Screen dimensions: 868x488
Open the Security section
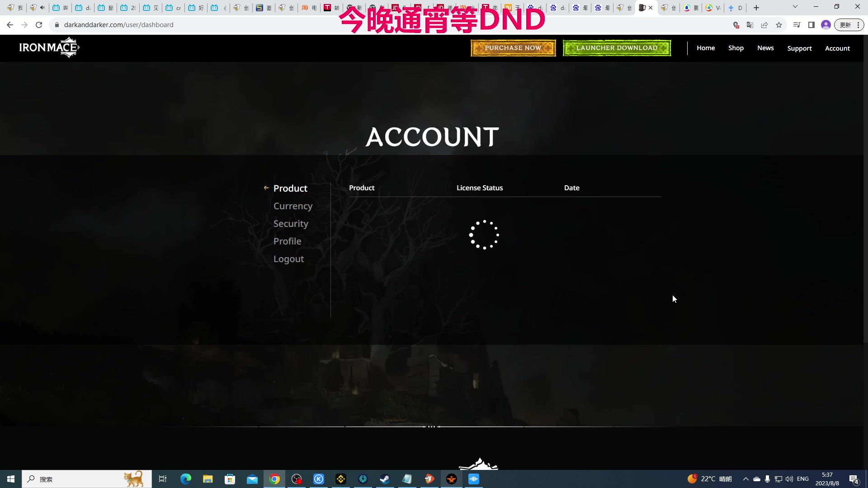291,224
